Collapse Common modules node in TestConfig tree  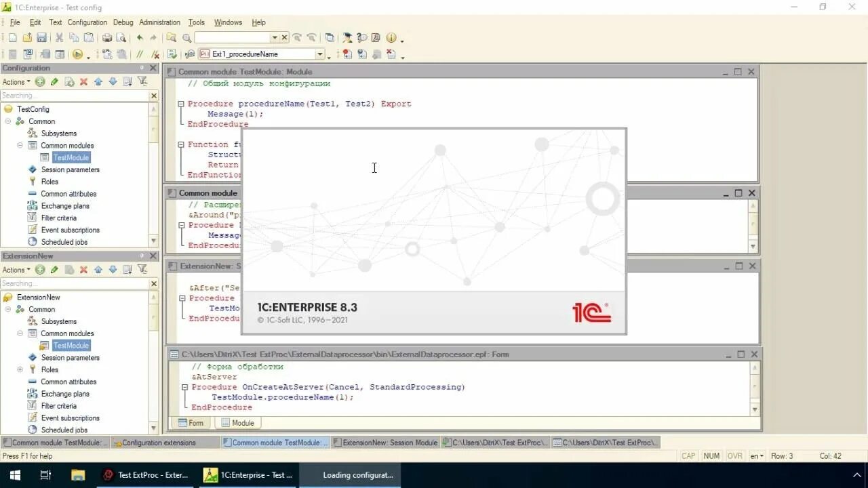coord(20,146)
